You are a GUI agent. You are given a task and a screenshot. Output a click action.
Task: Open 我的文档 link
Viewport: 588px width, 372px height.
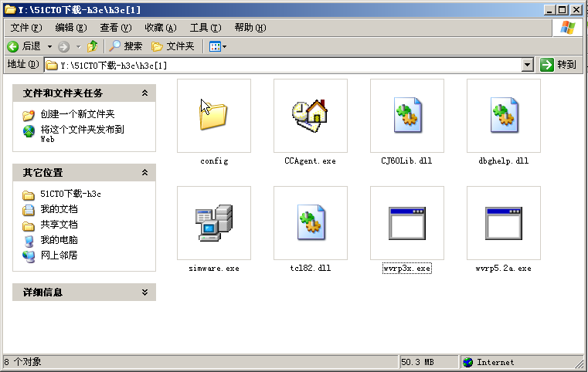(59, 209)
